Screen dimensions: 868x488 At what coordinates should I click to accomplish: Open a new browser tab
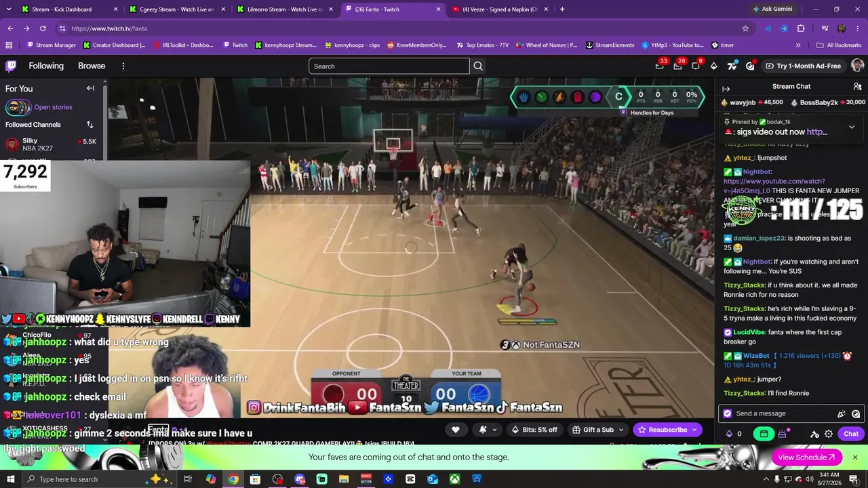[x=562, y=9]
